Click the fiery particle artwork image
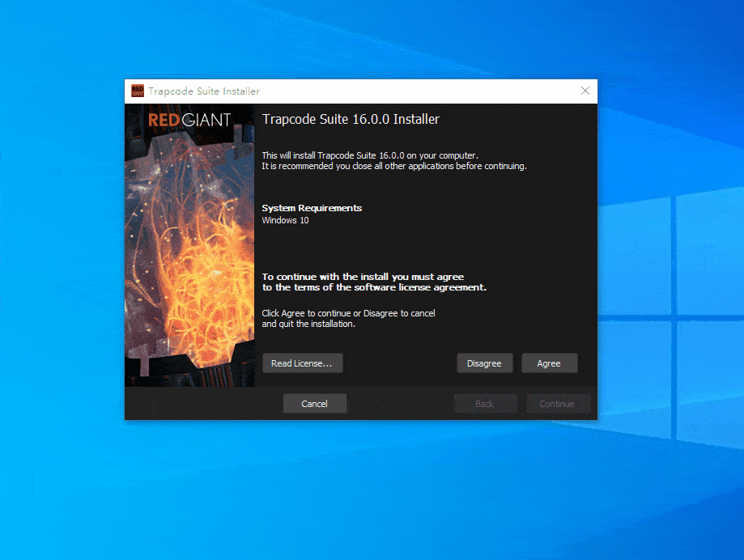 (x=189, y=267)
